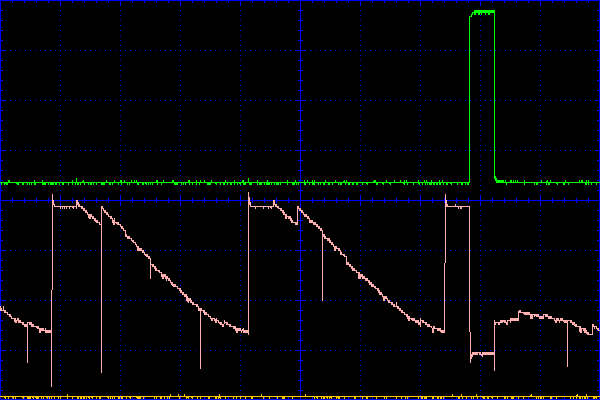
Task: Click pink flat plateau just before green pulse
Action: (457, 207)
